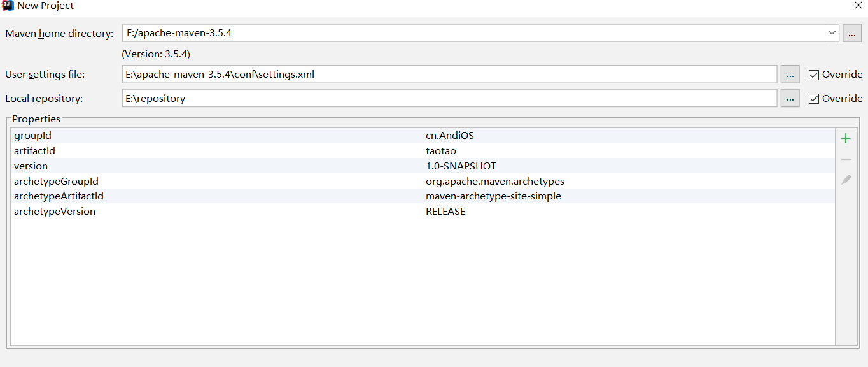This screenshot has height=367, width=868.
Task: Browse for Maven home directory
Action: [852, 33]
